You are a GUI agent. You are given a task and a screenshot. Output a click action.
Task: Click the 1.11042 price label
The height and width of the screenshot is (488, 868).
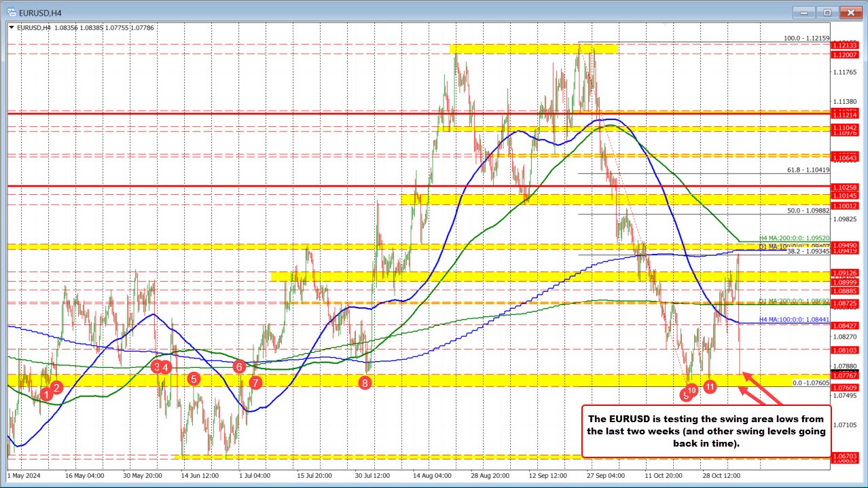[x=845, y=127]
